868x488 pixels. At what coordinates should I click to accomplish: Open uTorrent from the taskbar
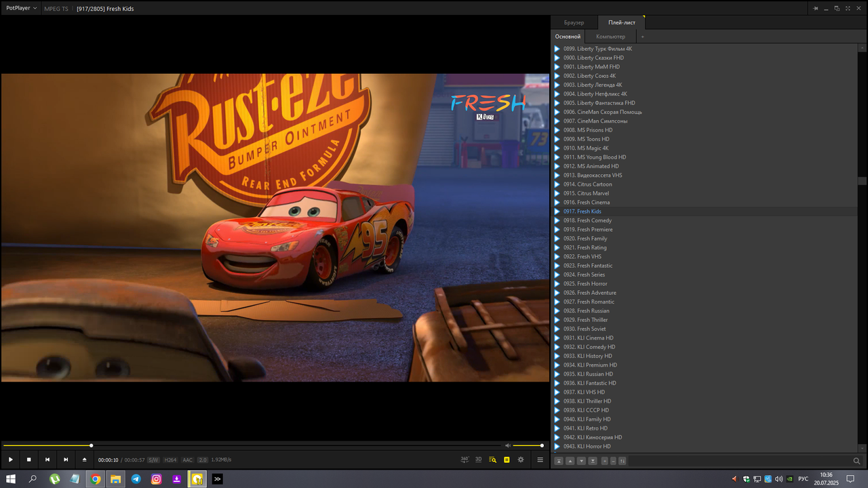point(55,479)
